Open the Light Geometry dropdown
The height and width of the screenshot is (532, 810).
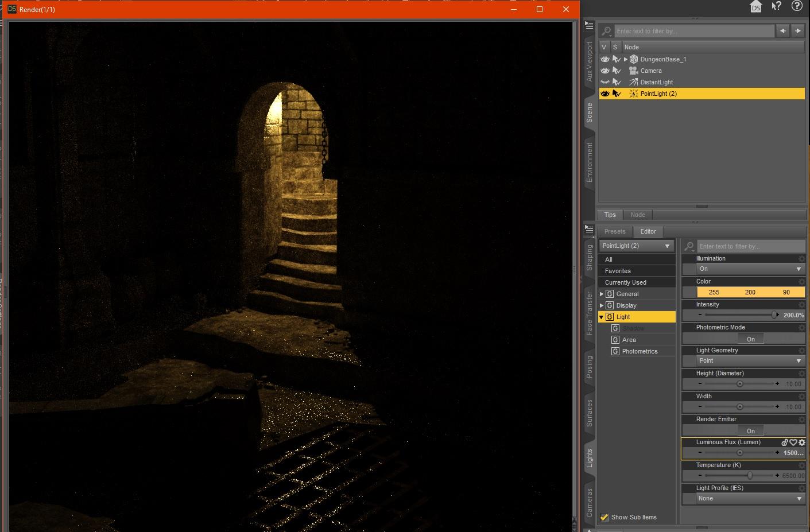pos(750,361)
